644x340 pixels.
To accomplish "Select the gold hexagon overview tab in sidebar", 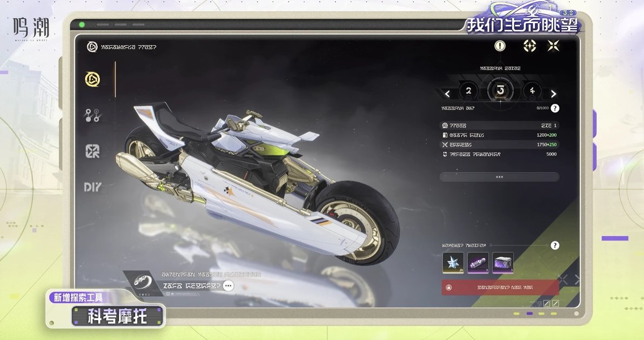I will [92, 79].
